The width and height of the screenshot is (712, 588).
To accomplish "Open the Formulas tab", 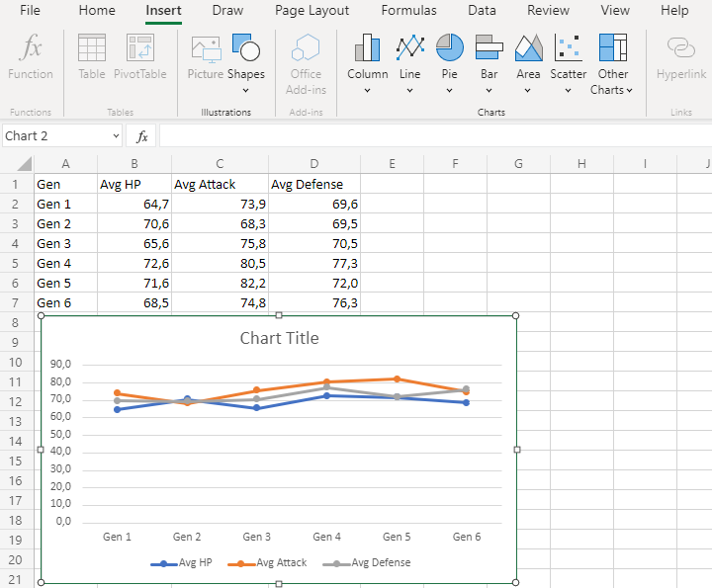I will tap(408, 11).
